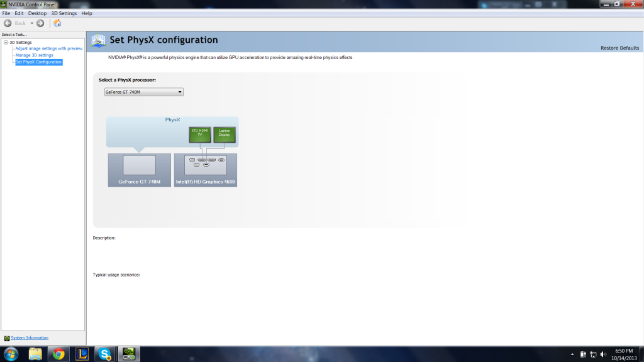Click Restore Defaults link
This screenshot has width=644, height=362.
pyautogui.click(x=619, y=48)
